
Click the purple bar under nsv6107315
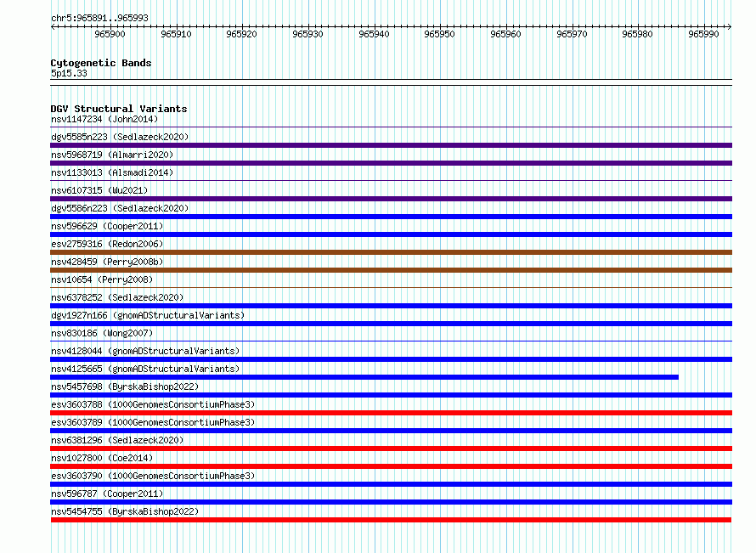pos(391,199)
